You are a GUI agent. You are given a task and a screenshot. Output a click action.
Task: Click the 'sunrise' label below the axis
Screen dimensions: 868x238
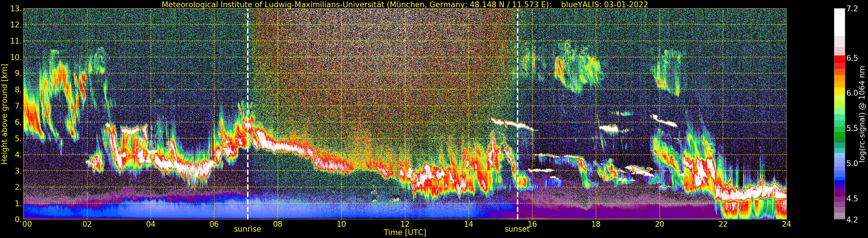[248, 229]
